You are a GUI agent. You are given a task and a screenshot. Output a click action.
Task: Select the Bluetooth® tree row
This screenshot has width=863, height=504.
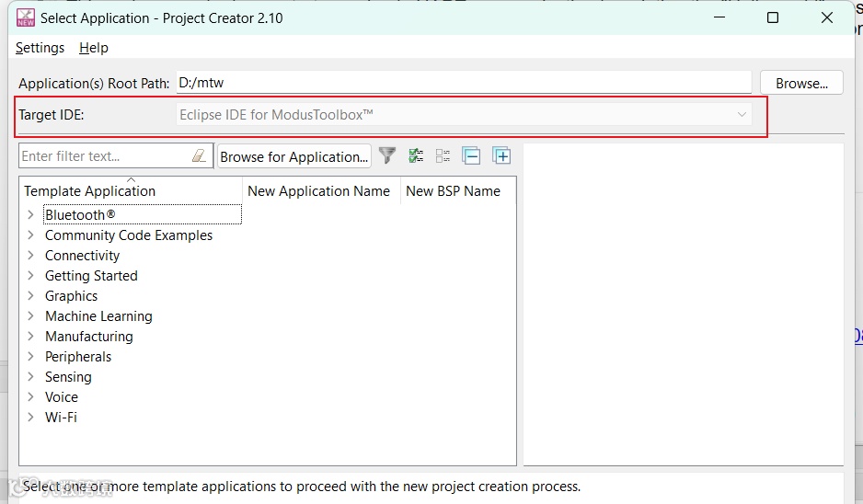pyautogui.click(x=142, y=214)
